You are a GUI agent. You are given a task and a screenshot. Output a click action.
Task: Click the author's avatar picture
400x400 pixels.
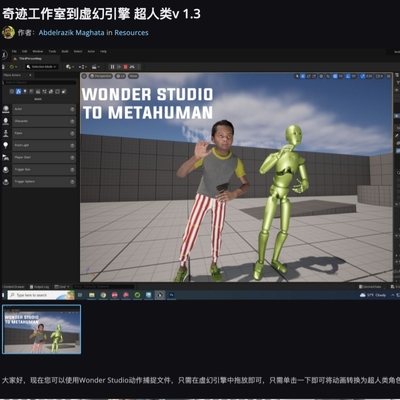(8, 33)
